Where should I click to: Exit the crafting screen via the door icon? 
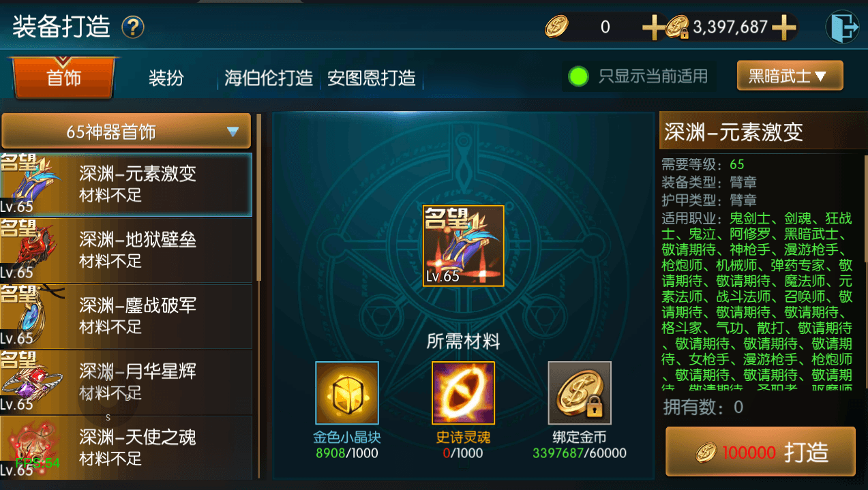click(x=842, y=28)
